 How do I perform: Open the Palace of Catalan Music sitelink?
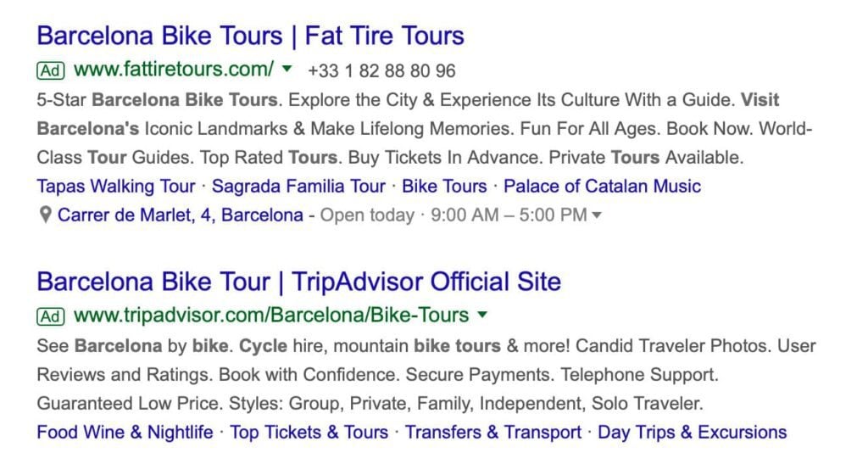point(602,186)
